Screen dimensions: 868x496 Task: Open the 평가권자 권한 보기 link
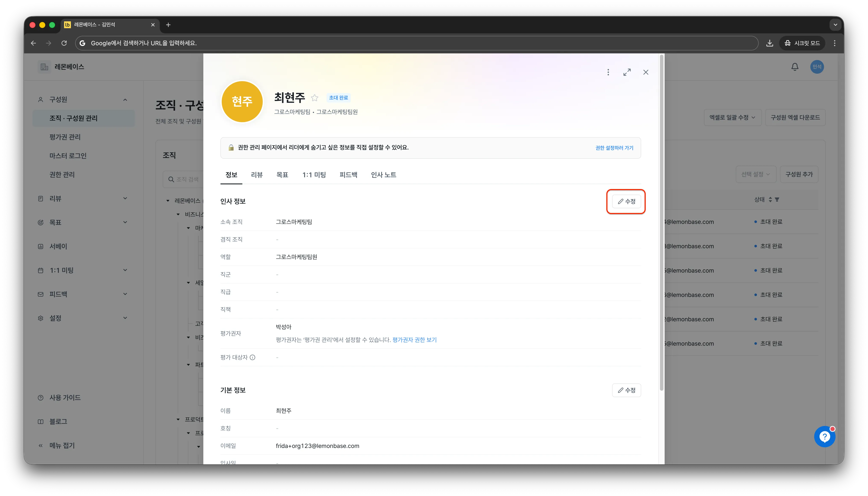[414, 340]
